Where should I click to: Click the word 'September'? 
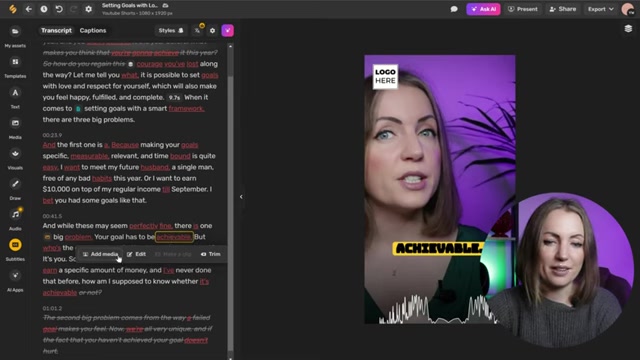189,189
